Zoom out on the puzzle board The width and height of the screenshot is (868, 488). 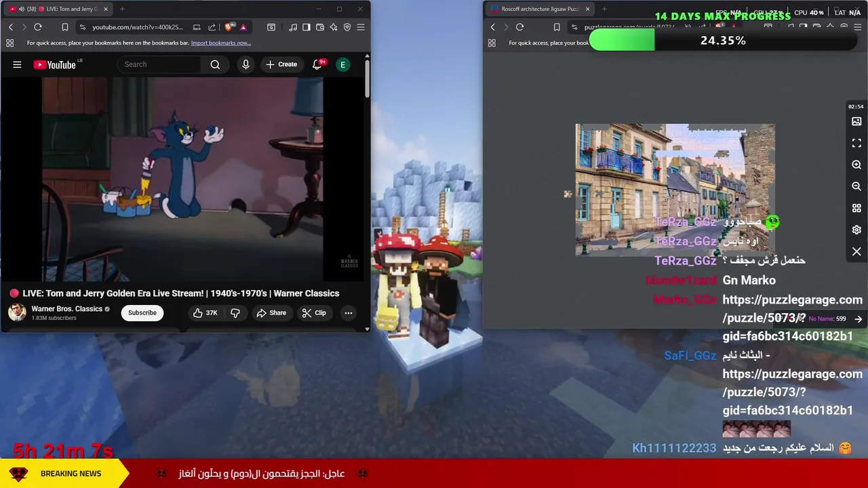tap(856, 186)
